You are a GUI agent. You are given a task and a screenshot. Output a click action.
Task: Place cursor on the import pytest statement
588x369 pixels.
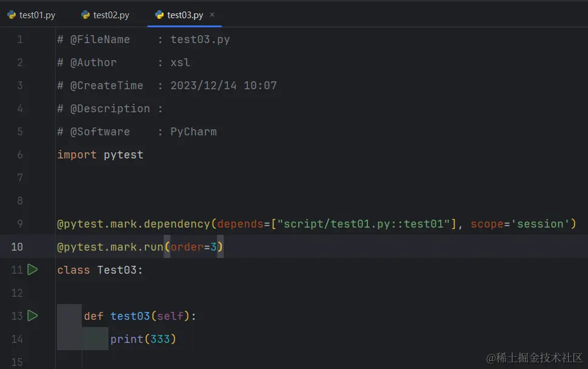tap(100, 155)
